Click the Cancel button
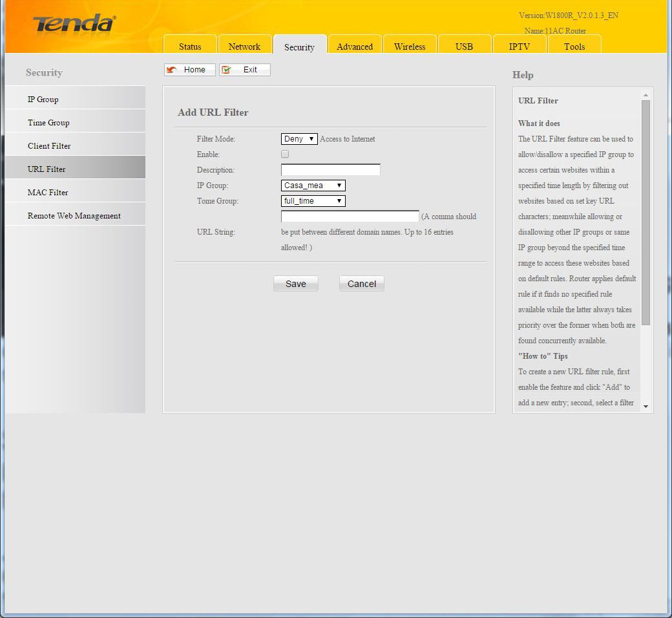The width and height of the screenshot is (672, 618). click(361, 284)
